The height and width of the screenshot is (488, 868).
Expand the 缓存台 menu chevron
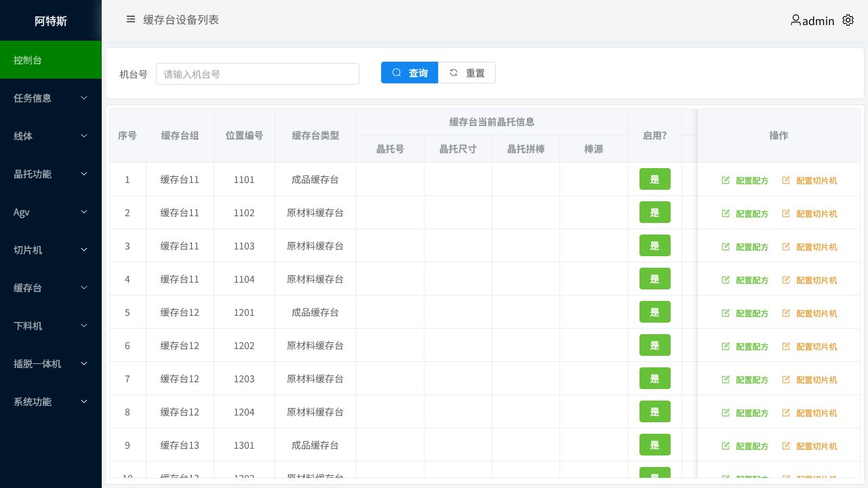(x=84, y=287)
